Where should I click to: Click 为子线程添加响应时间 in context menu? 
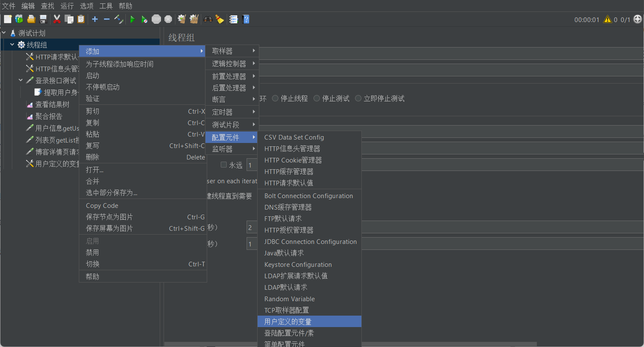(x=143, y=64)
